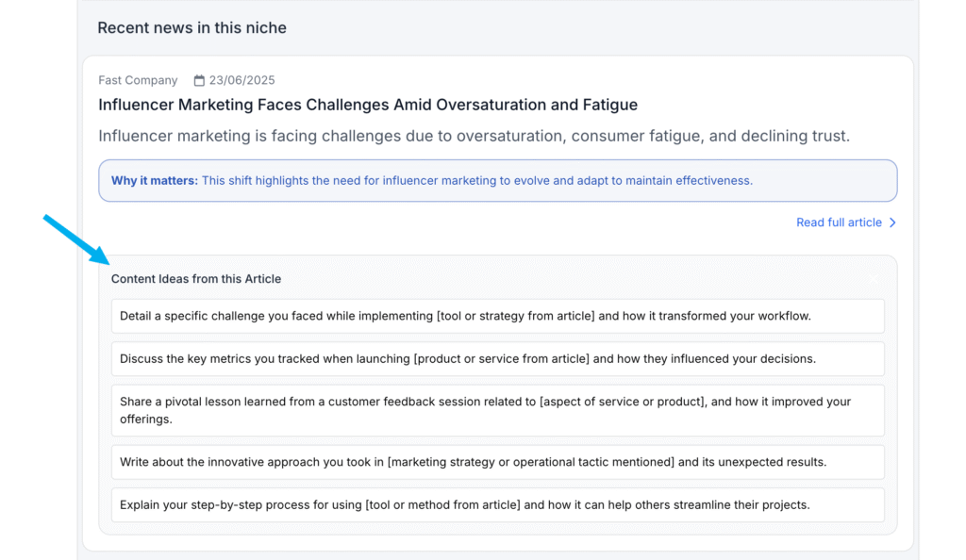Open the Read full article link

tap(839, 222)
